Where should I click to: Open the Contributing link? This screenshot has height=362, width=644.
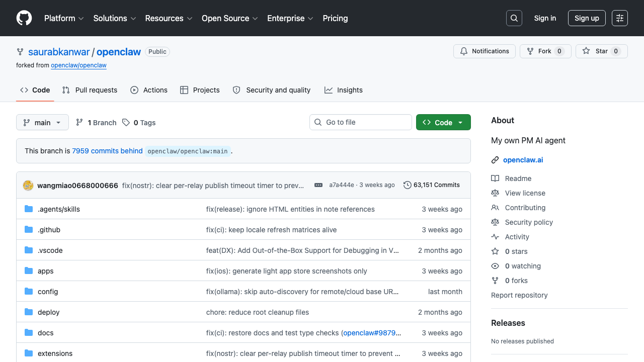point(525,208)
